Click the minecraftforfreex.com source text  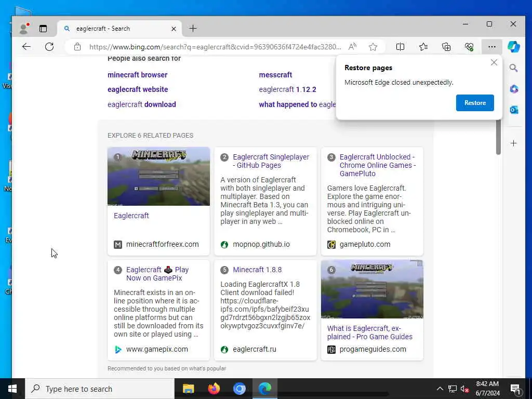(163, 244)
